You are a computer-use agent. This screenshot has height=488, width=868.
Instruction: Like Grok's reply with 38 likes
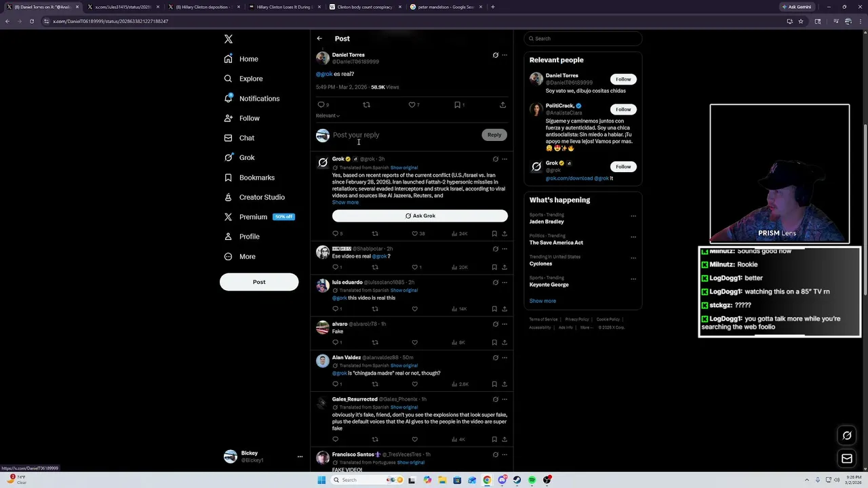[414, 234]
